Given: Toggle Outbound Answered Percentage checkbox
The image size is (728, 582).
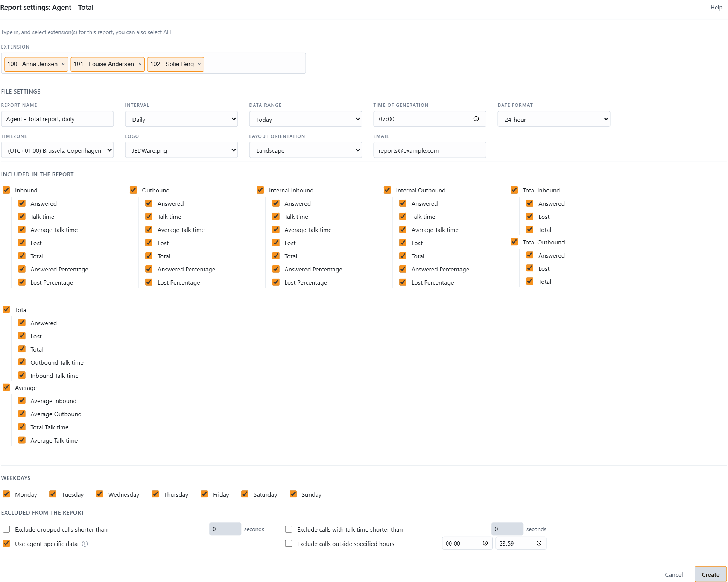Looking at the screenshot, I should 149,269.
